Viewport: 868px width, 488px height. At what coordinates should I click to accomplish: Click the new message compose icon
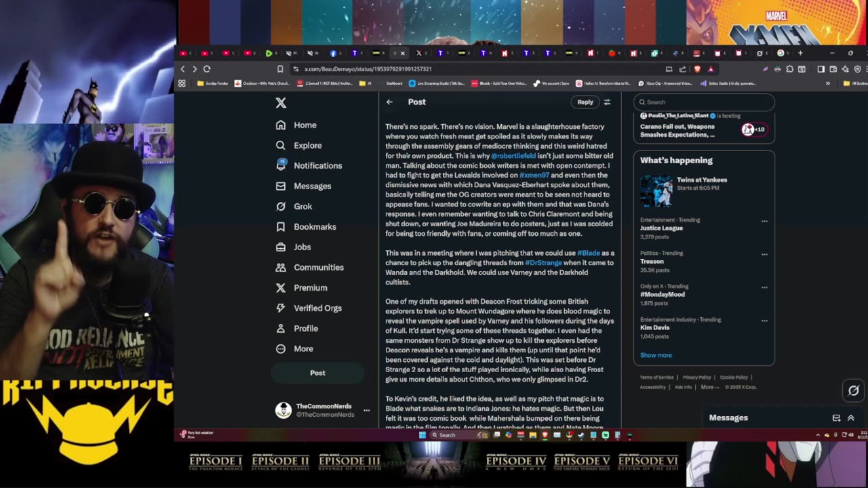(x=836, y=418)
